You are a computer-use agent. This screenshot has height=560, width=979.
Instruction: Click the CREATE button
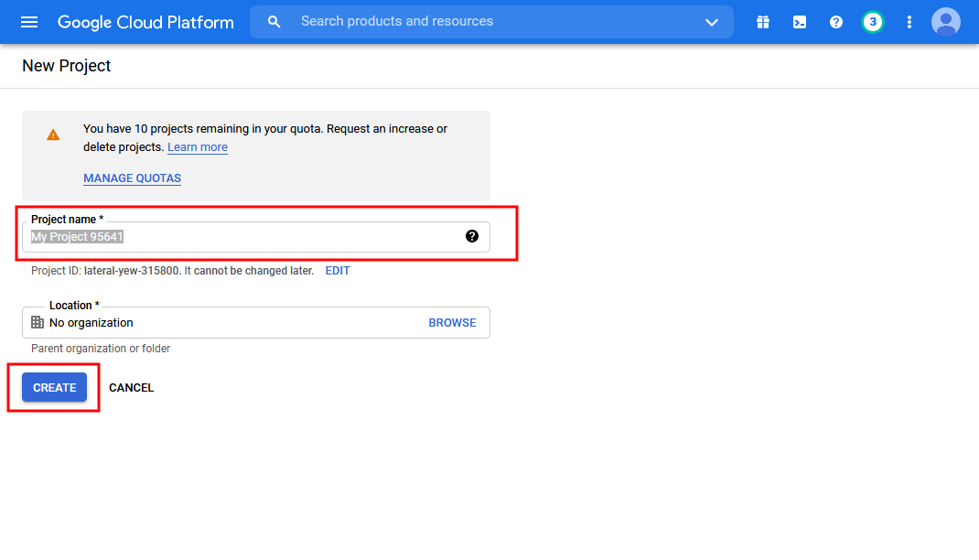(x=54, y=388)
